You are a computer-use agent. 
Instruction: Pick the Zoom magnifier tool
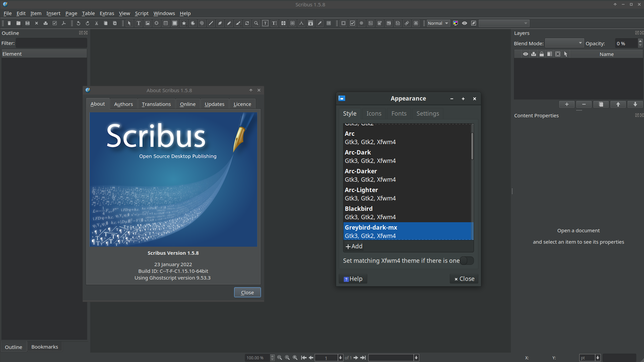pos(256,23)
